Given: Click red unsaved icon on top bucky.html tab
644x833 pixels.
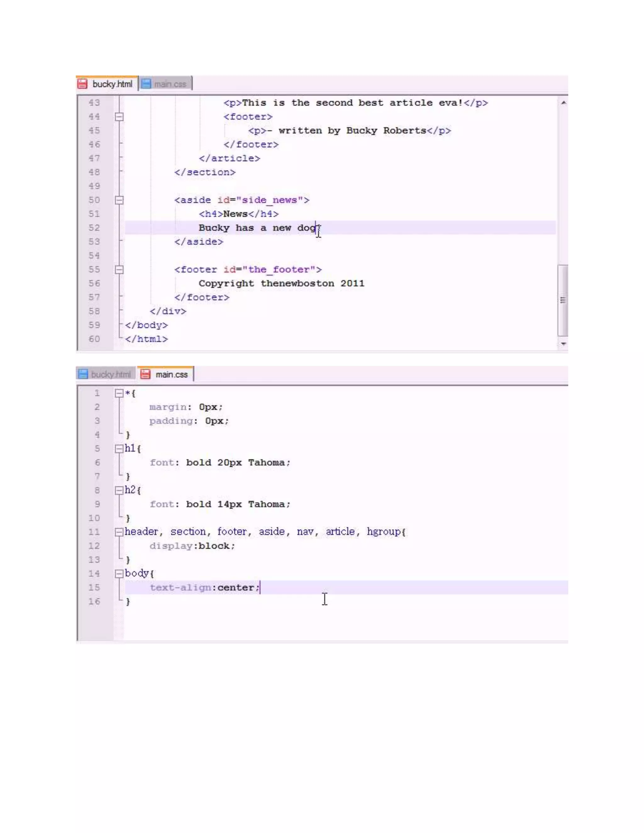Looking at the screenshot, I should click(x=82, y=84).
